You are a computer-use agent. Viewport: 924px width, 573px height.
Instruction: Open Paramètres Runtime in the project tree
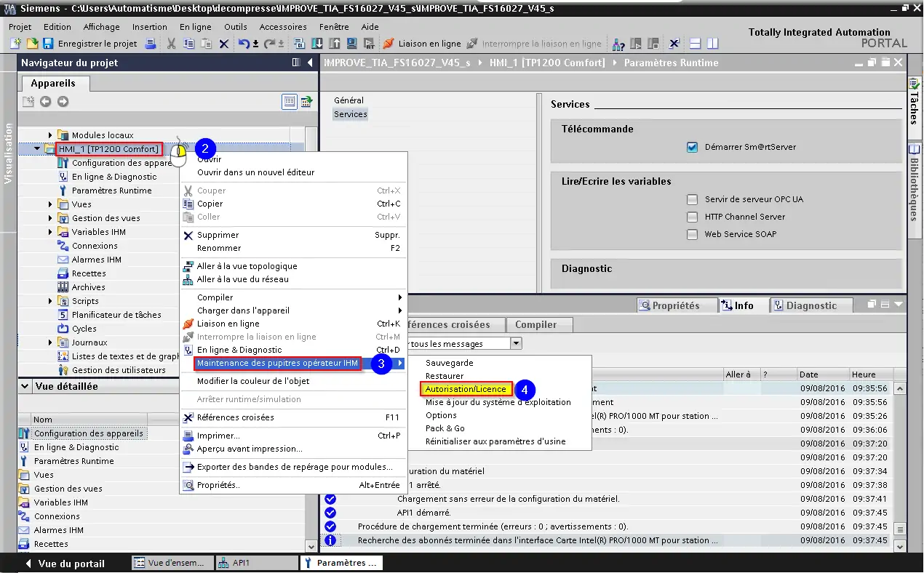(112, 191)
